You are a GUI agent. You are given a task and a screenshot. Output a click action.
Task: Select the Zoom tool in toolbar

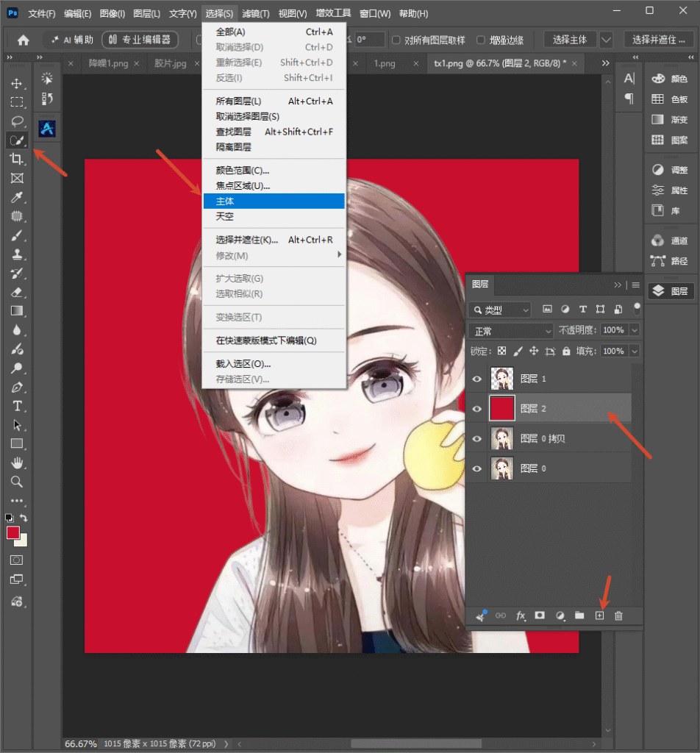(x=17, y=482)
